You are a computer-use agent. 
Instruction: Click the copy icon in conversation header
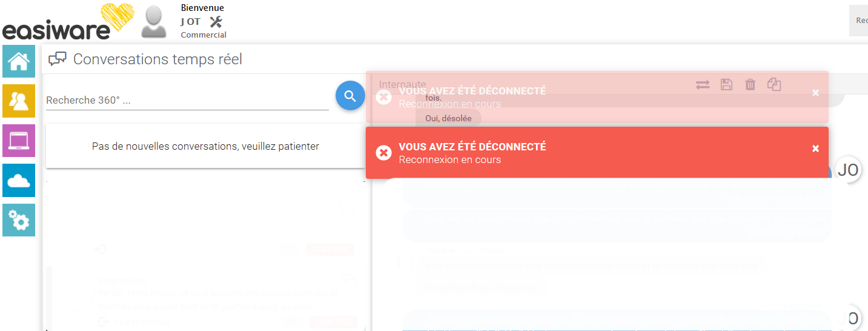774,85
